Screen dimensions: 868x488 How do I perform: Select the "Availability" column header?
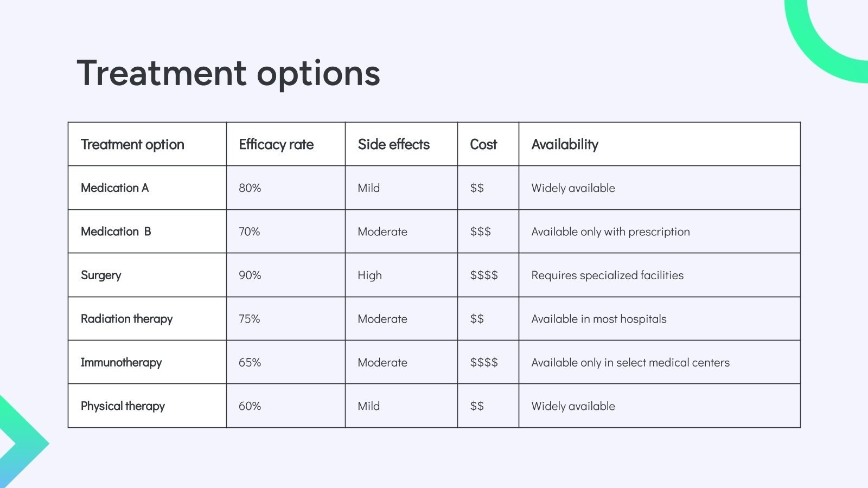[x=565, y=145]
